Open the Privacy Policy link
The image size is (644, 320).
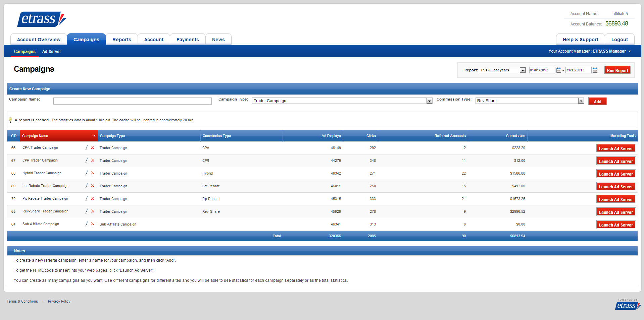[x=59, y=301]
